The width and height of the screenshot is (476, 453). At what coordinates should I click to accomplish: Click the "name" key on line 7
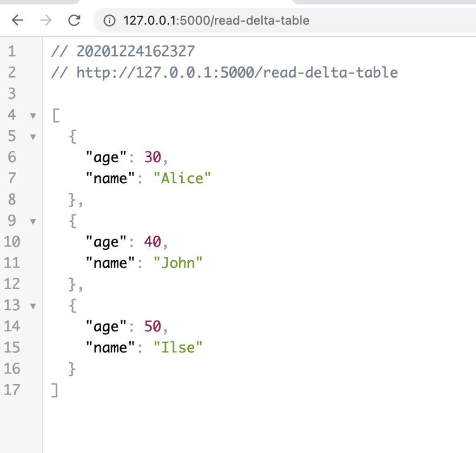110,178
